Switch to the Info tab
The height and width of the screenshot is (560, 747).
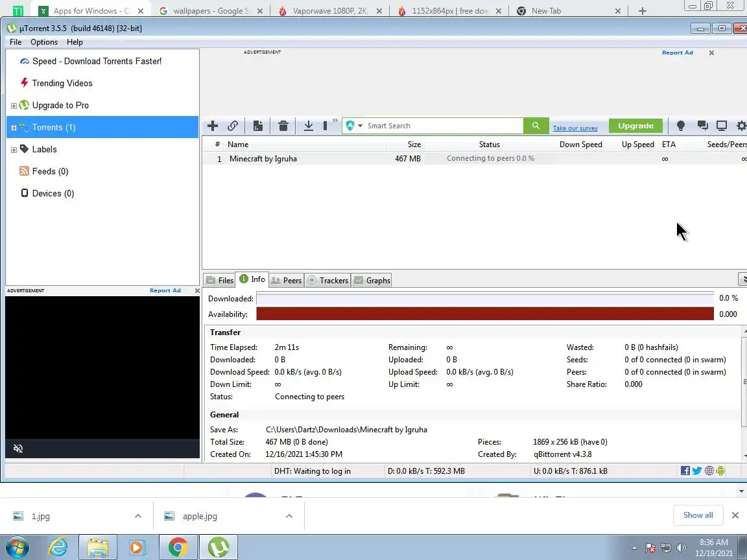click(252, 279)
